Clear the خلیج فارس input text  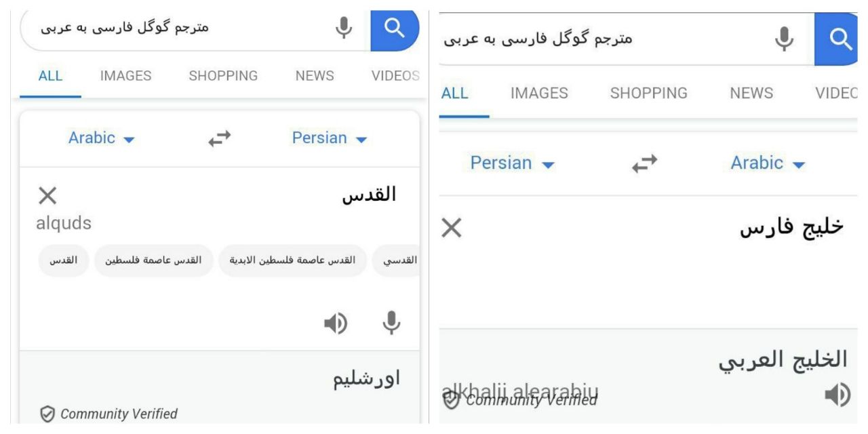[452, 229]
